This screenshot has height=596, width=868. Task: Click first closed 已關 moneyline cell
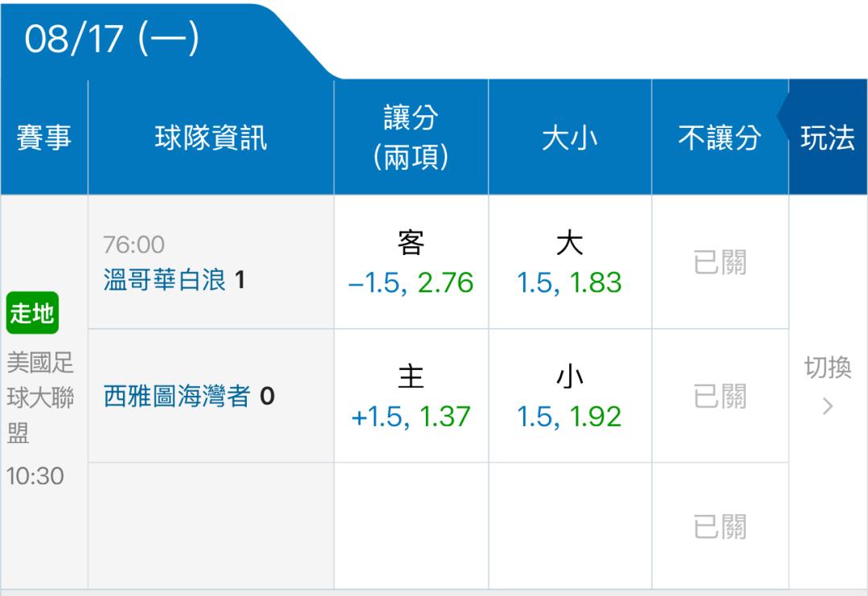pos(719,262)
